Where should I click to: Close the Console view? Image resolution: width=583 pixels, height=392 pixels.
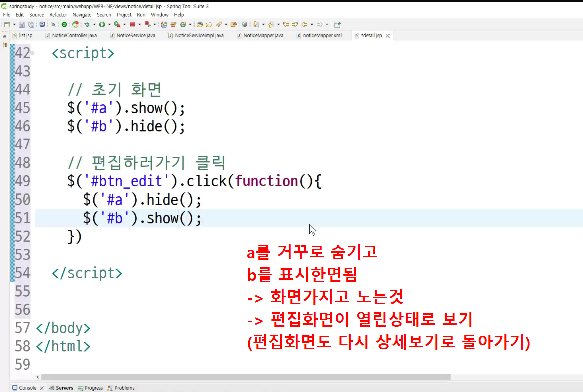[42, 388]
